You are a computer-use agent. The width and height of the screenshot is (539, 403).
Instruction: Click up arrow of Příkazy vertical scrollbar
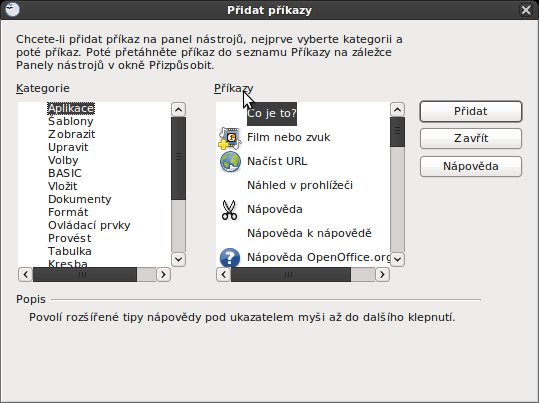[x=397, y=110]
